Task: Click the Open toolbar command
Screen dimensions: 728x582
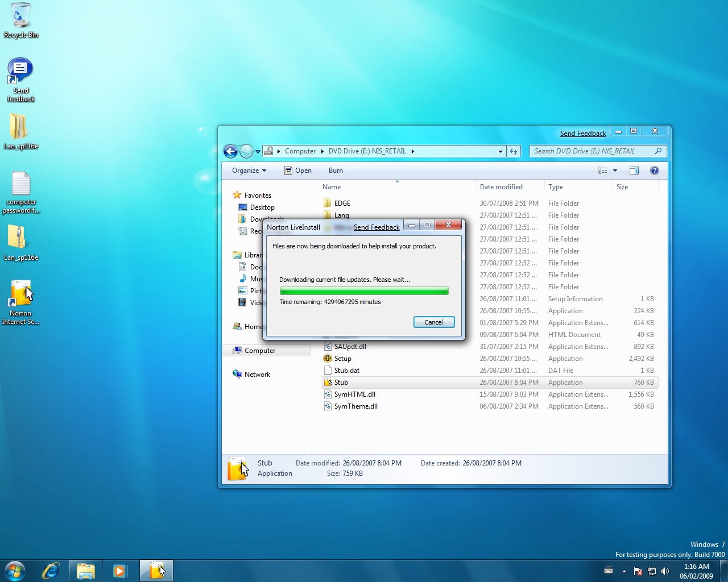Action: 298,171
